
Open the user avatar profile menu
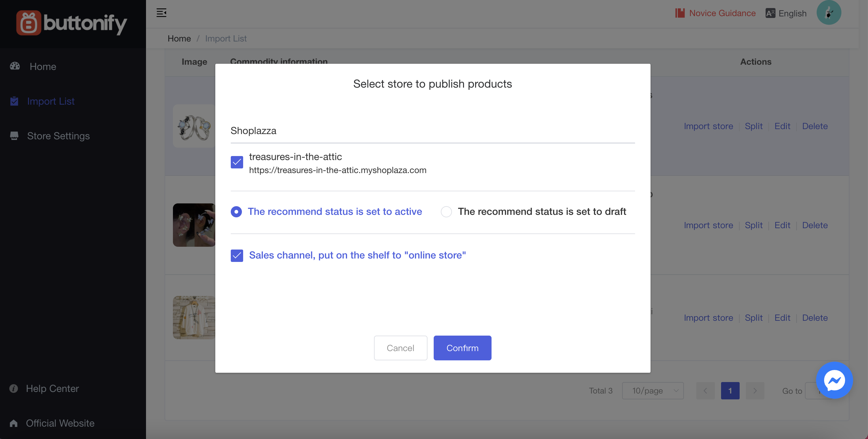coord(829,13)
